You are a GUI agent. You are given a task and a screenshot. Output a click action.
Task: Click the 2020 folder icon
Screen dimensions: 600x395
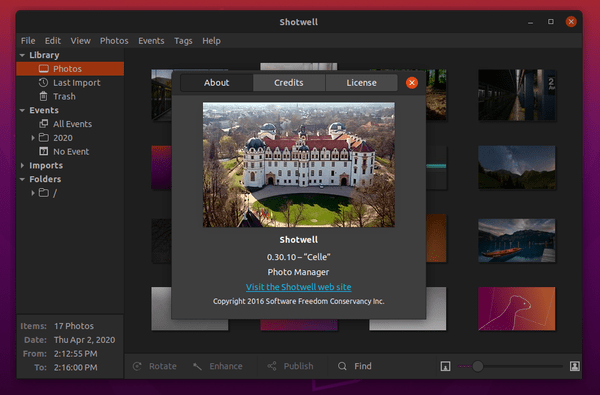(44, 137)
